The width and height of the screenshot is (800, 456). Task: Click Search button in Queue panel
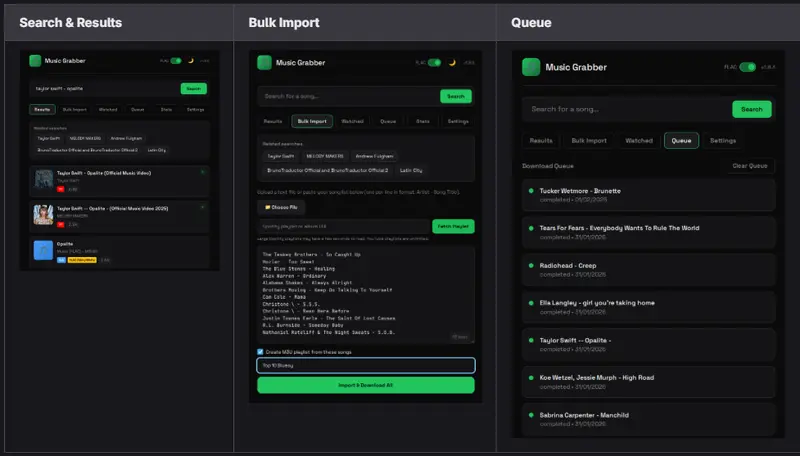[752, 109]
